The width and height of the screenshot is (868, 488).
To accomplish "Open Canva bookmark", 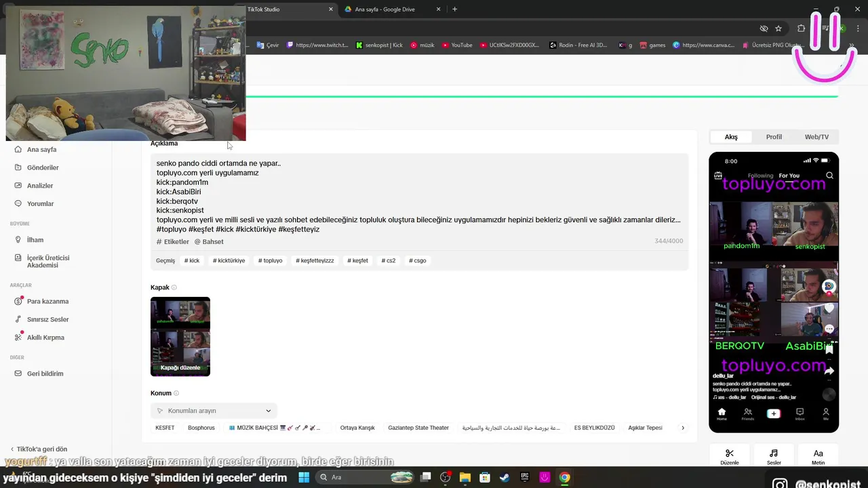I will 703,45.
